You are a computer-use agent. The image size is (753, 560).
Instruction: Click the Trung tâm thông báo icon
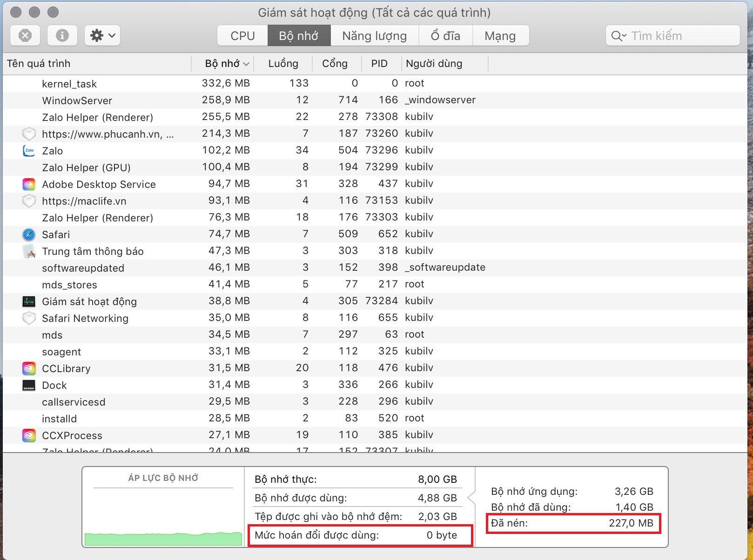[x=29, y=251]
